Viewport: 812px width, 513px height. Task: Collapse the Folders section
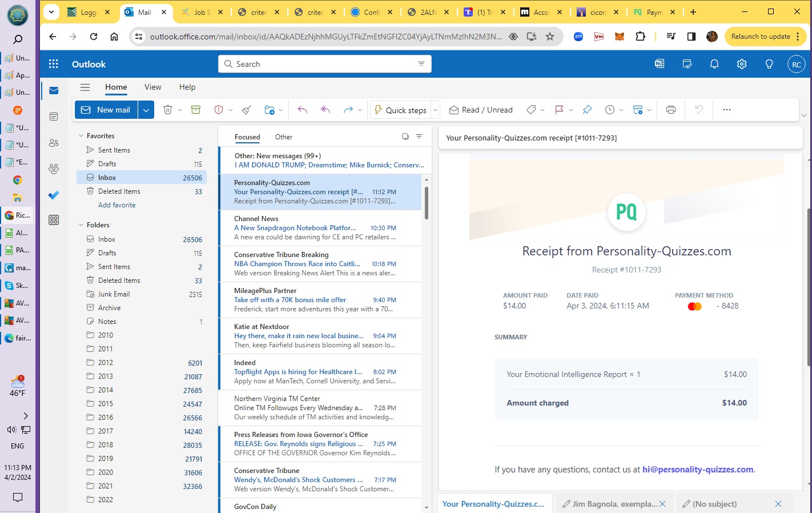[x=81, y=225]
